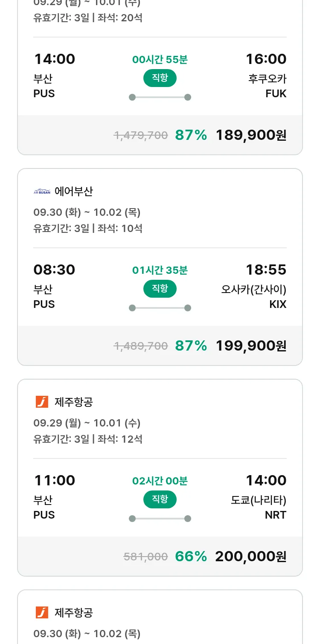Screen dimensions: 320x644
Task: Click the 도쿄(나리타) destination label
Action: pos(258,500)
